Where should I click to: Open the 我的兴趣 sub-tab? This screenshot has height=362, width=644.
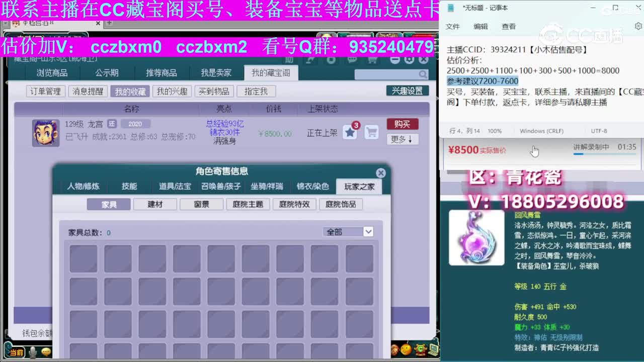click(x=172, y=91)
